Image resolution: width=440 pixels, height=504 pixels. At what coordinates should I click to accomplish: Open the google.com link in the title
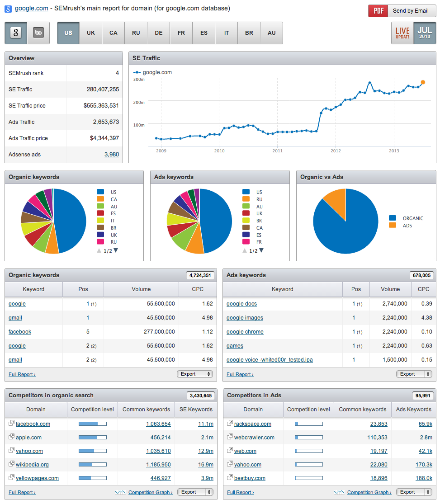32,8
